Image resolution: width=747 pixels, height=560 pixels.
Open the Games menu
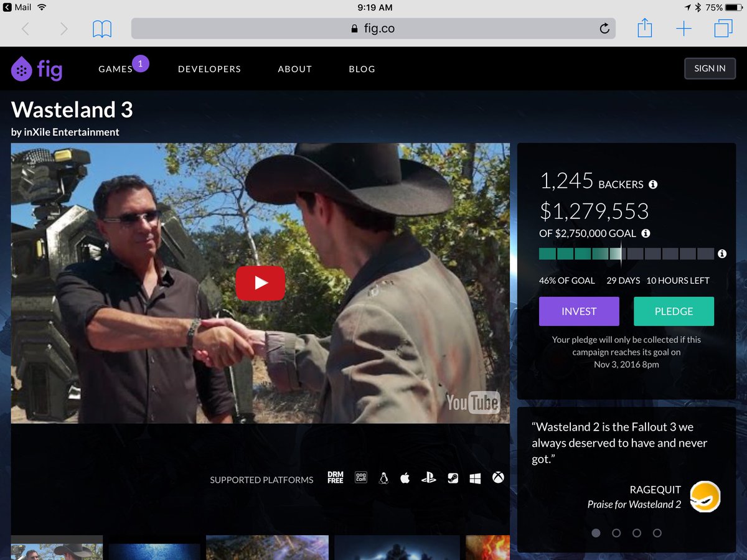[x=115, y=69]
